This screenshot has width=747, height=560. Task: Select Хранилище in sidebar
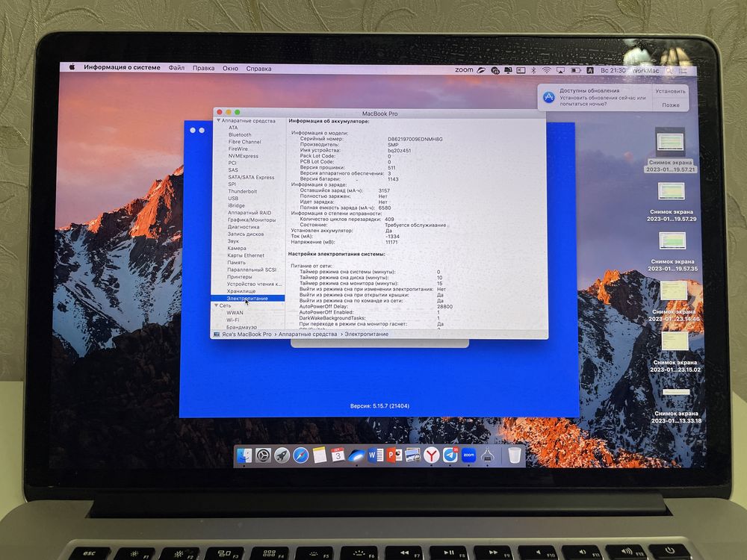241,291
